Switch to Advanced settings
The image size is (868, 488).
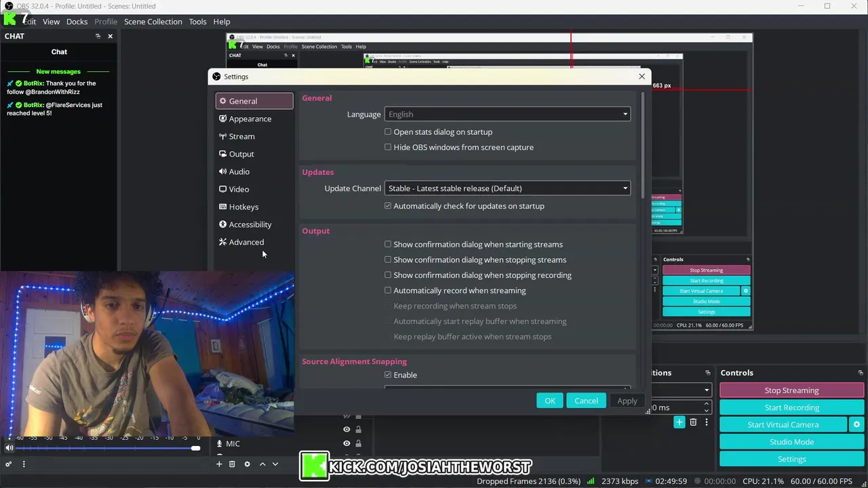point(254,242)
